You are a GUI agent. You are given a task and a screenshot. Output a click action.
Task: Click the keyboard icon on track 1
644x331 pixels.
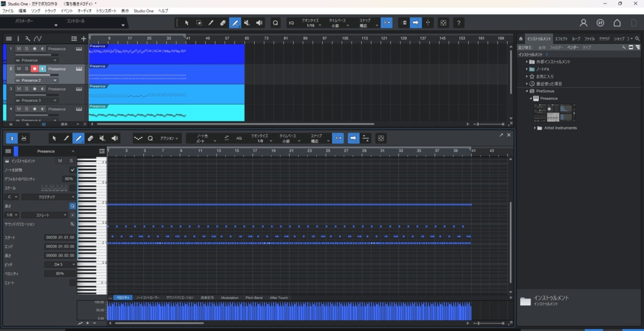(x=79, y=49)
